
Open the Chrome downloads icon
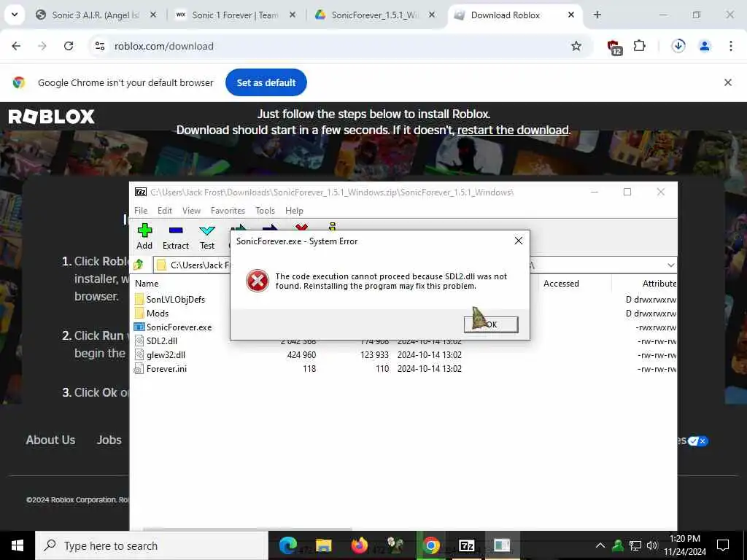678,46
